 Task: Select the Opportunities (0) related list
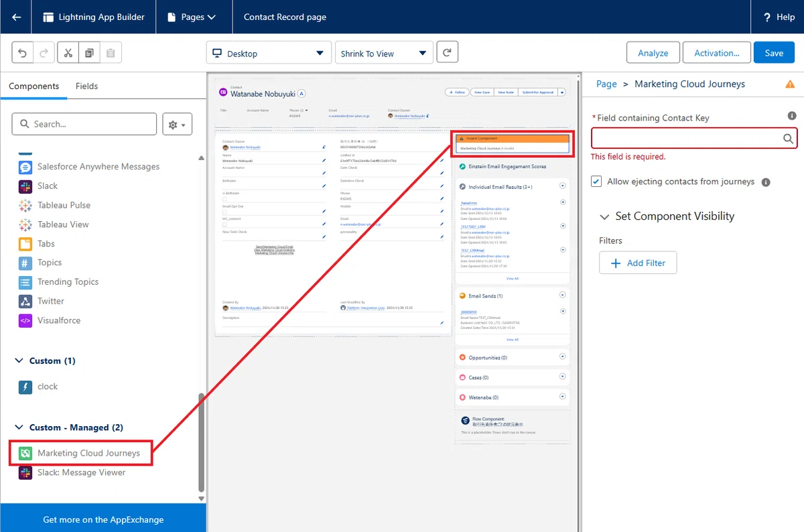coord(512,357)
